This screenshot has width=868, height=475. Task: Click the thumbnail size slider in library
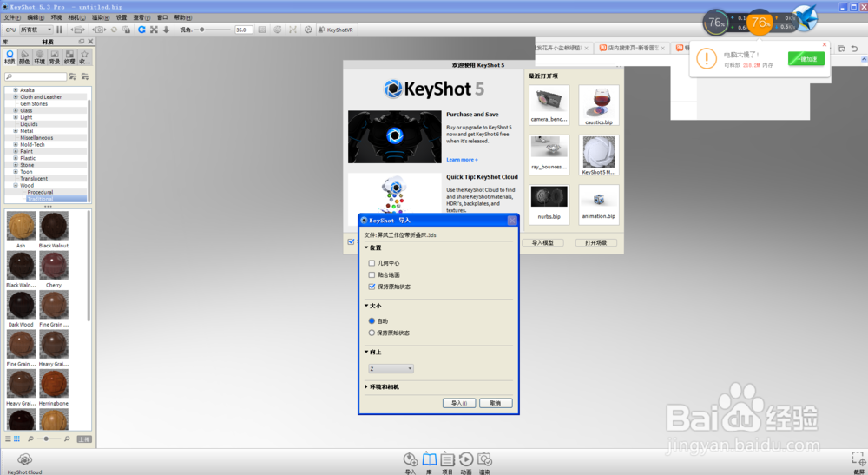coord(46,439)
